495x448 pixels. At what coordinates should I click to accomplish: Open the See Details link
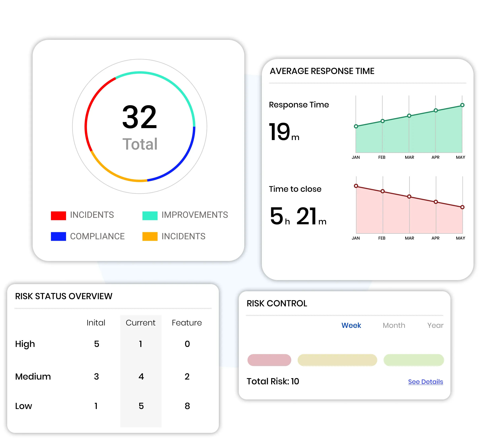tap(425, 382)
